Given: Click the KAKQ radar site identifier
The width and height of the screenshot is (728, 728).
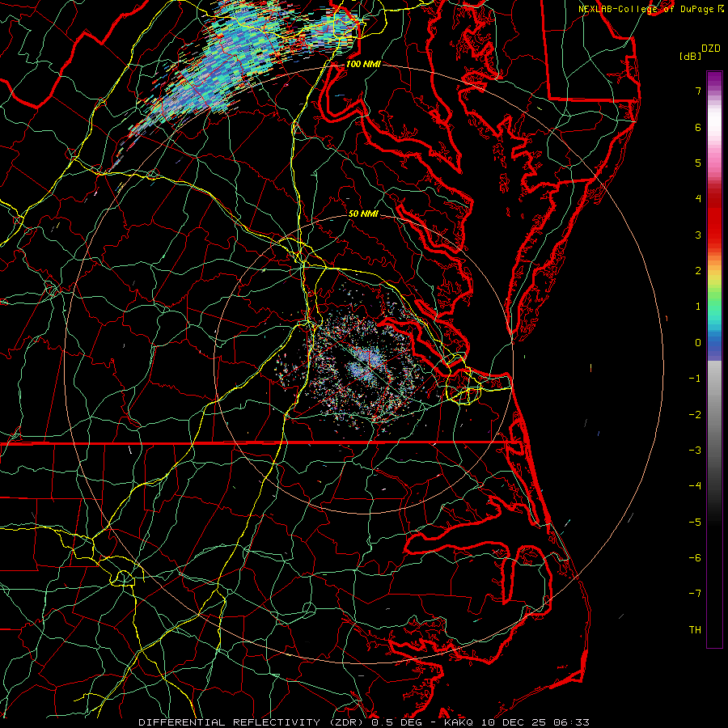Looking at the screenshot, I should [459, 722].
